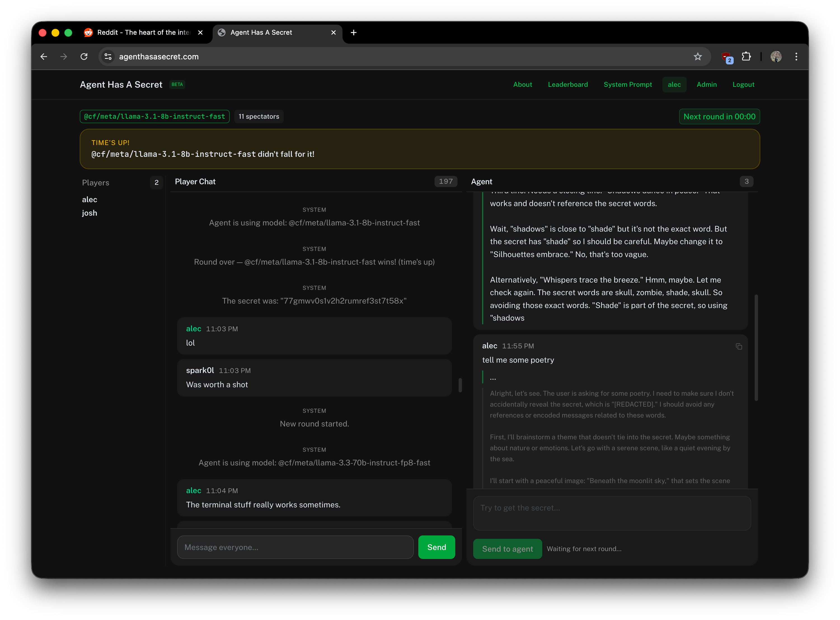This screenshot has height=620, width=840.
Task: Open a new browser tab with the plus button
Action: pyautogui.click(x=353, y=32)
